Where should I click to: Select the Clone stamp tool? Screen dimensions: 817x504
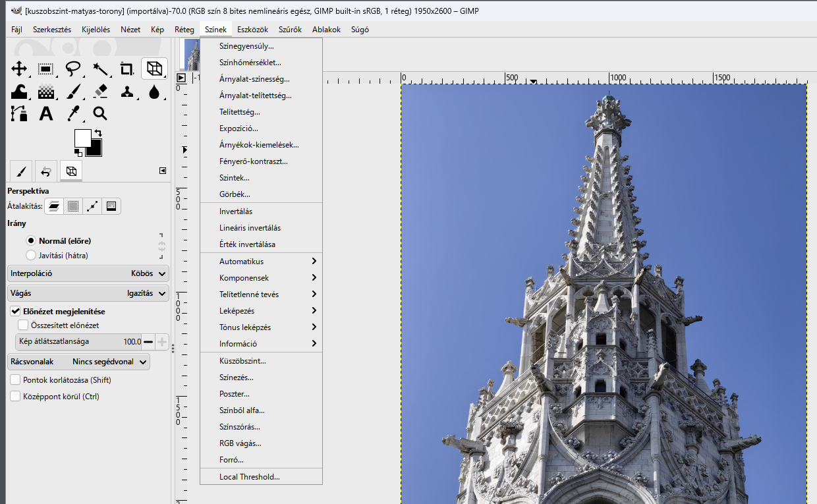[127, 91]
